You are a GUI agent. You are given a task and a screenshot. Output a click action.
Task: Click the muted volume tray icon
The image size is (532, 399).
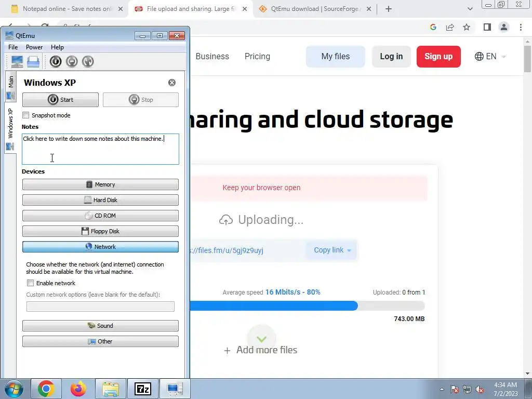pyautogui.click(x=480, y=389)
